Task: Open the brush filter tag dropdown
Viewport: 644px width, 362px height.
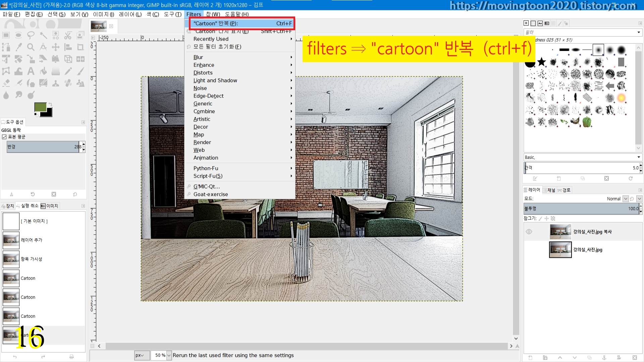Action: [x=639, y=33]
